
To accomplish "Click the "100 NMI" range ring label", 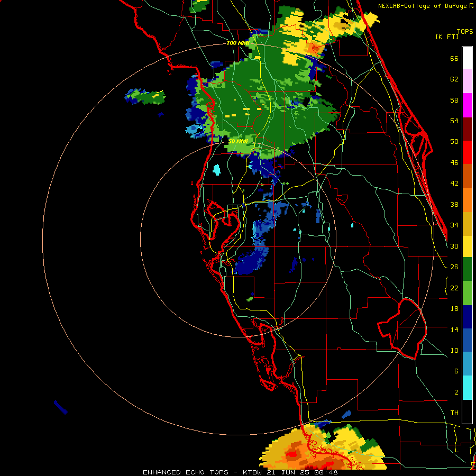I will tap(237, 43).
